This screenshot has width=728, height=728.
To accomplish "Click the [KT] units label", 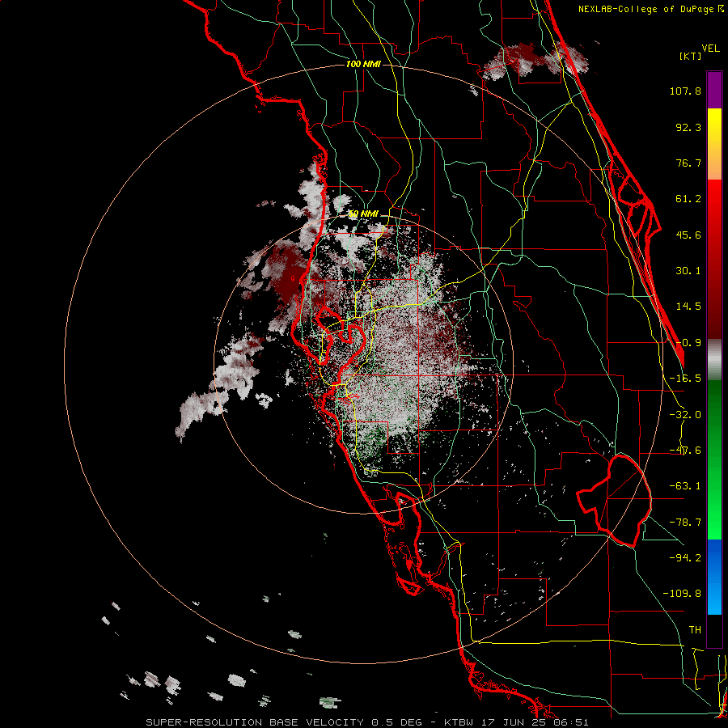I will click(x=691, y=56).
